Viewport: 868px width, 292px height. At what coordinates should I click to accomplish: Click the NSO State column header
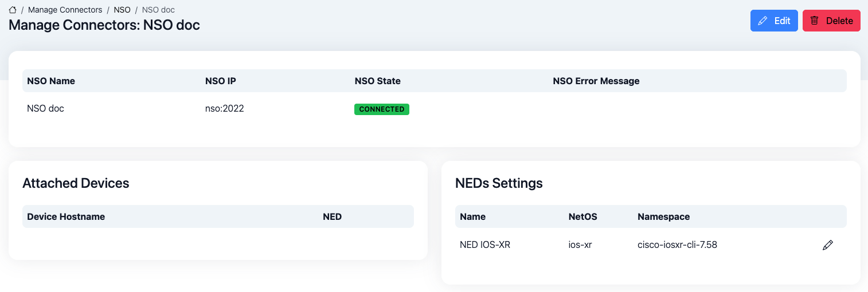click(377, 81)
